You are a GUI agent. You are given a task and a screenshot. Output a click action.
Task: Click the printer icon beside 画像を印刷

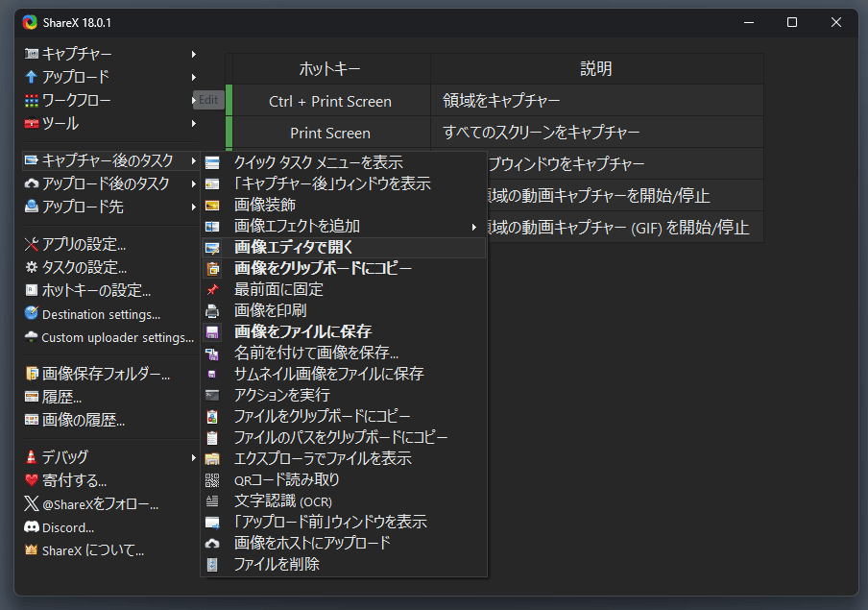[212, 310]
